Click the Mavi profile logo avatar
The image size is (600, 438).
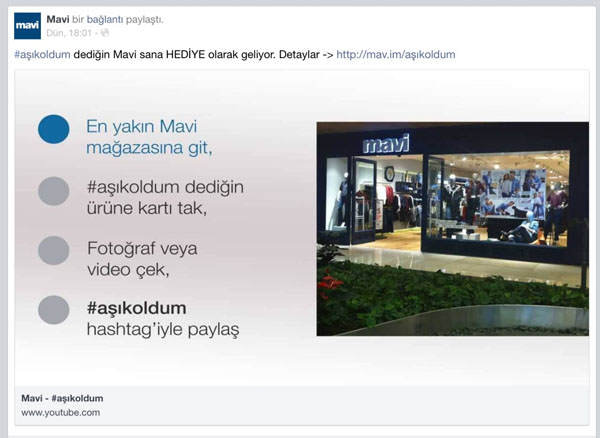point(27,26)
